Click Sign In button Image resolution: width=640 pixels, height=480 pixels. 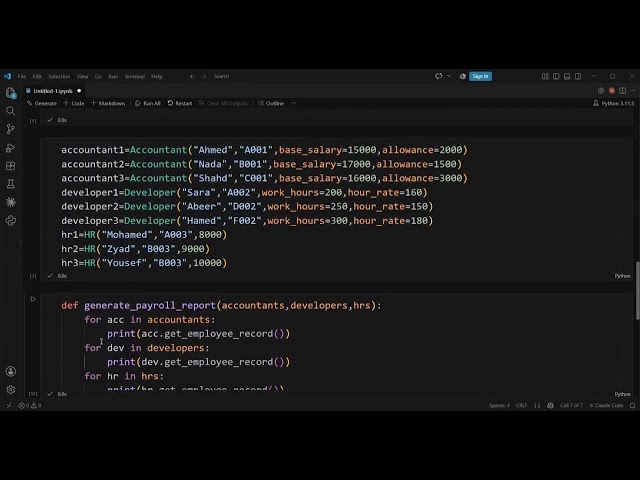click(480, 76)
